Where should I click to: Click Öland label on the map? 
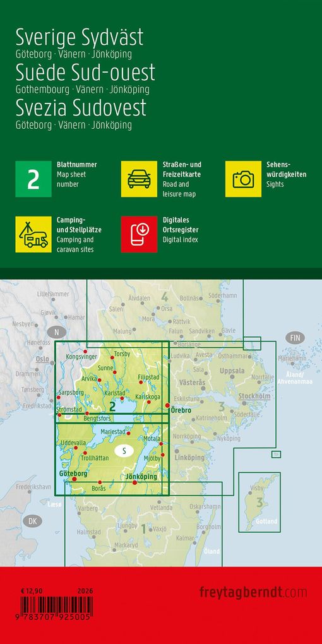click(x=211, y=551)
